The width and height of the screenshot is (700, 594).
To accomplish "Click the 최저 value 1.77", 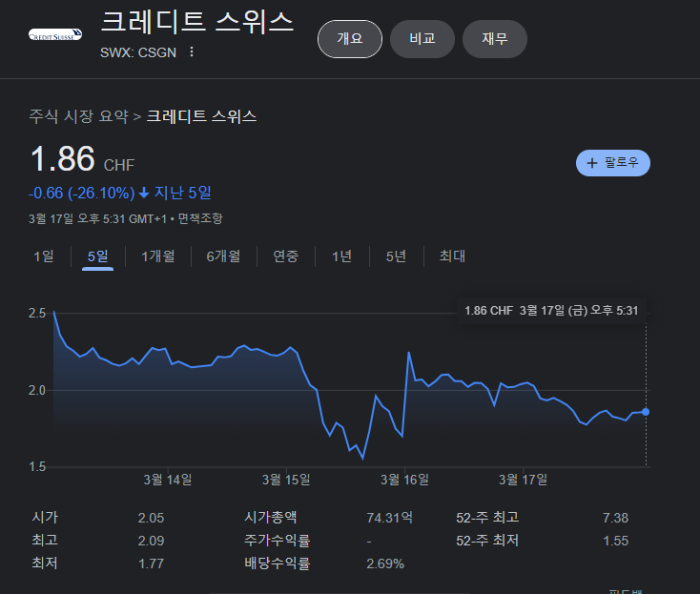I will pos(151,563).
